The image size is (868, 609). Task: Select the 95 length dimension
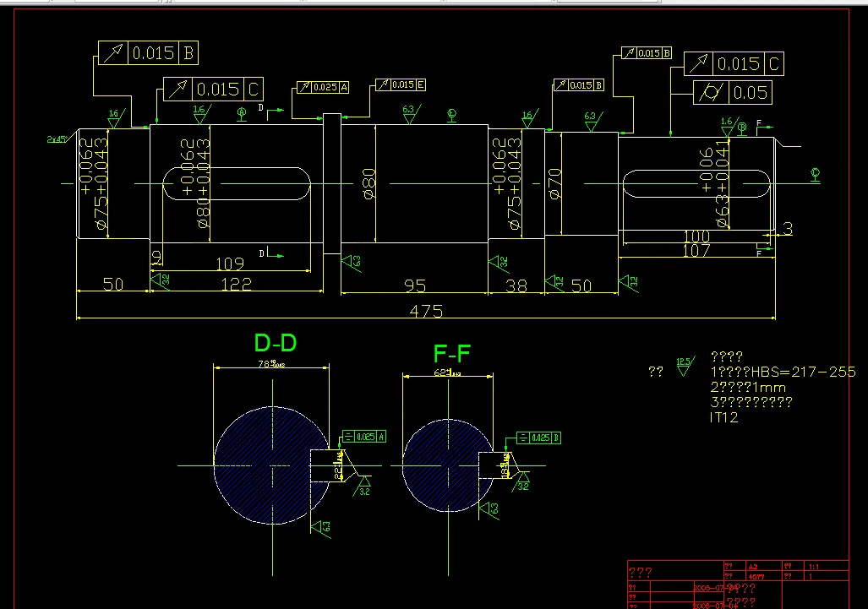pos(415,286)
